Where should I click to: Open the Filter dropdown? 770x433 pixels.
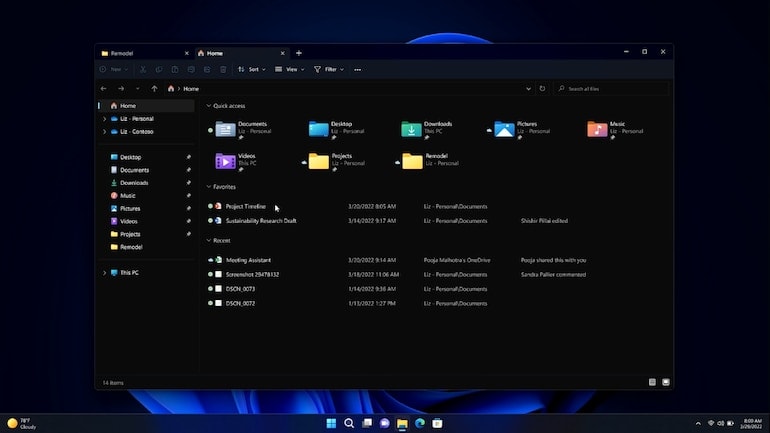[329, 70]
